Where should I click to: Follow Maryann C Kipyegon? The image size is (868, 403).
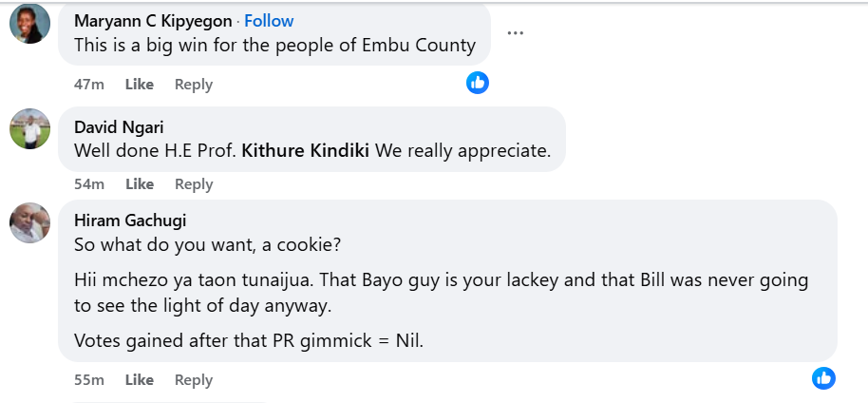coord(269,21)
